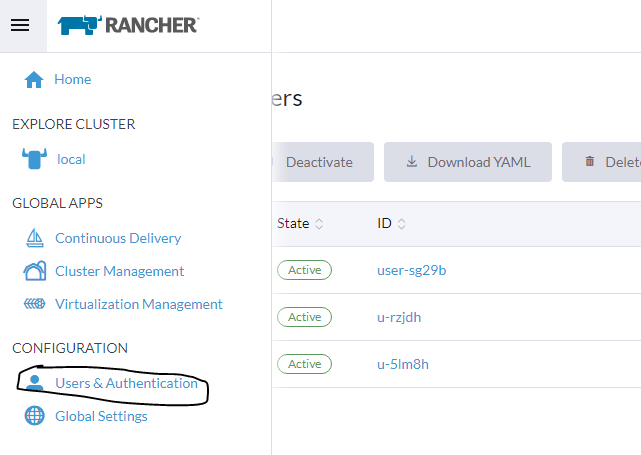Click the Users & Authentication person icon

[x=34, y=383]
